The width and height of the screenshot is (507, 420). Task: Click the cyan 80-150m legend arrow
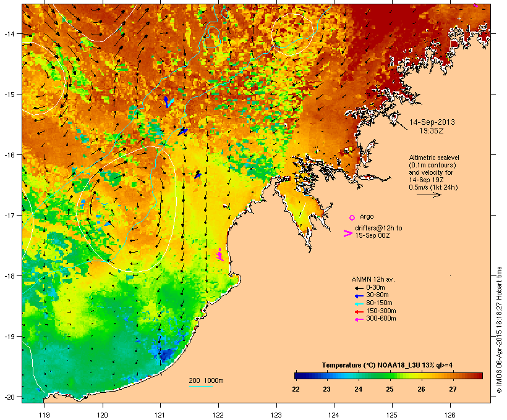359,304
